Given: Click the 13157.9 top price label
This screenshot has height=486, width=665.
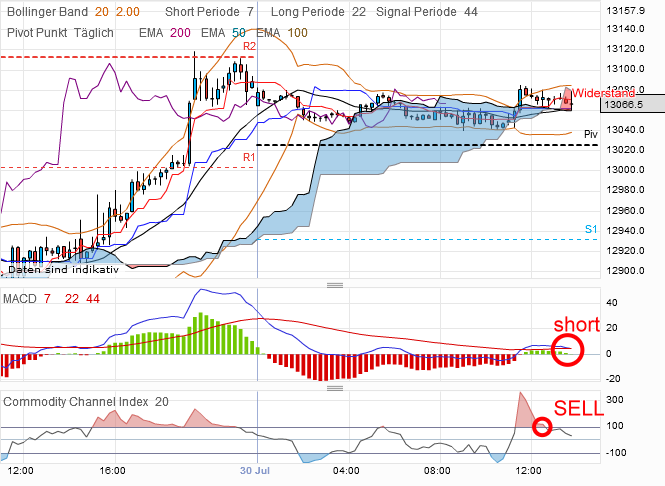Looking at the screenshot, I should click(626, 11).
